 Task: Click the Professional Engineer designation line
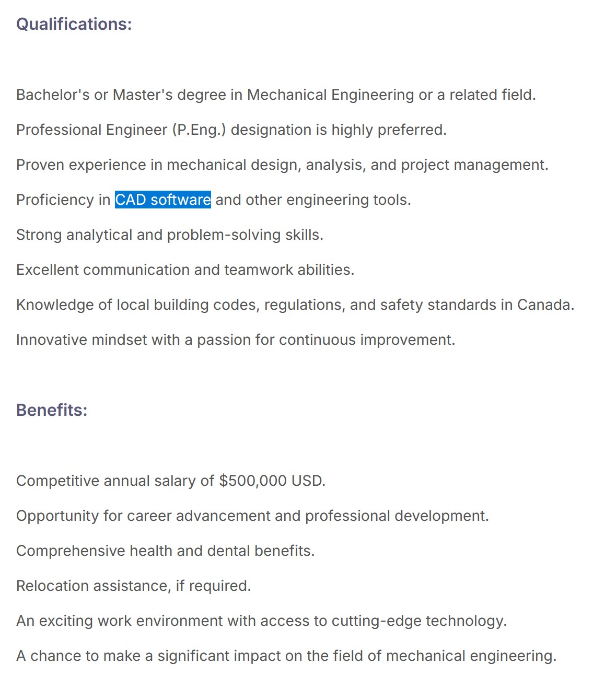pos(231,130)
